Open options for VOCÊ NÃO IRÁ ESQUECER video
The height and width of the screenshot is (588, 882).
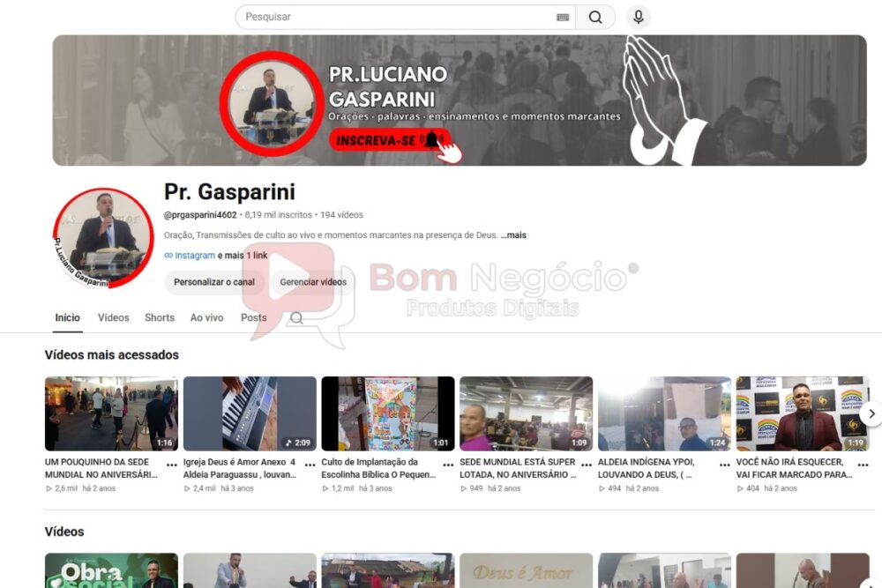(x=863, y=465)
